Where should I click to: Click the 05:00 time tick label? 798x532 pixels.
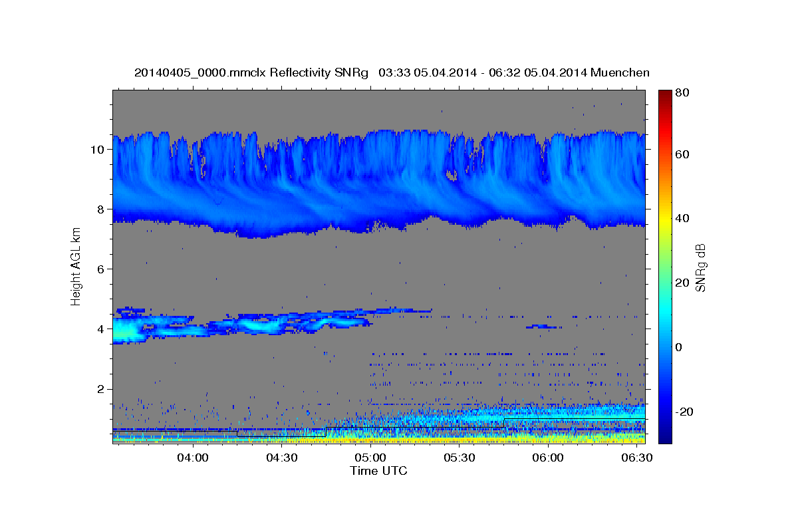click(370, 458)
